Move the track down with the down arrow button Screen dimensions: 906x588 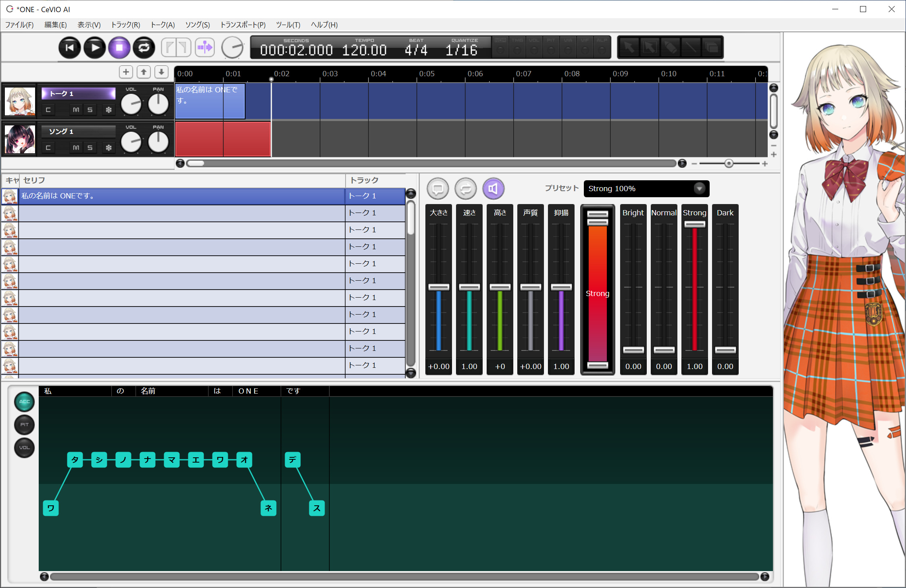click(x=161, y=72)
